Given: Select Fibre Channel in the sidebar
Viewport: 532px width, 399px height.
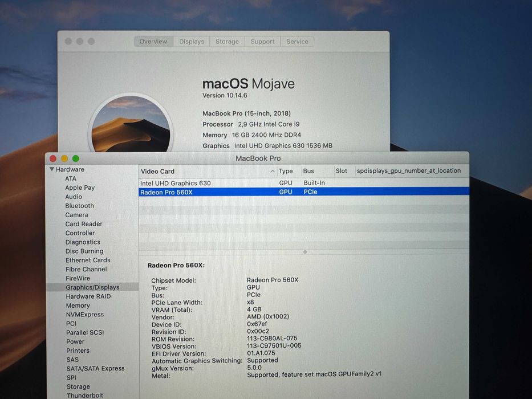Looking at the screenshot, I should click(x=86, y=270).
